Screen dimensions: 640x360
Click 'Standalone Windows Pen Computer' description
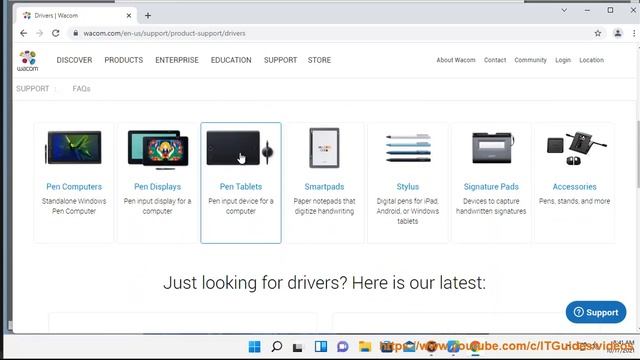click(74, 206)
